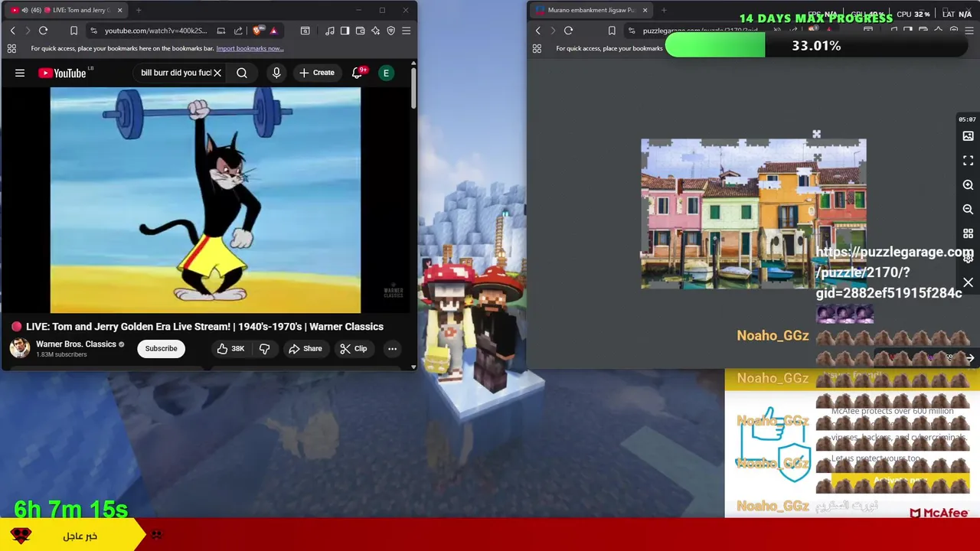Clear the YouTube search text
Viewport: 980px width, 551px height.
click(217, 73)
